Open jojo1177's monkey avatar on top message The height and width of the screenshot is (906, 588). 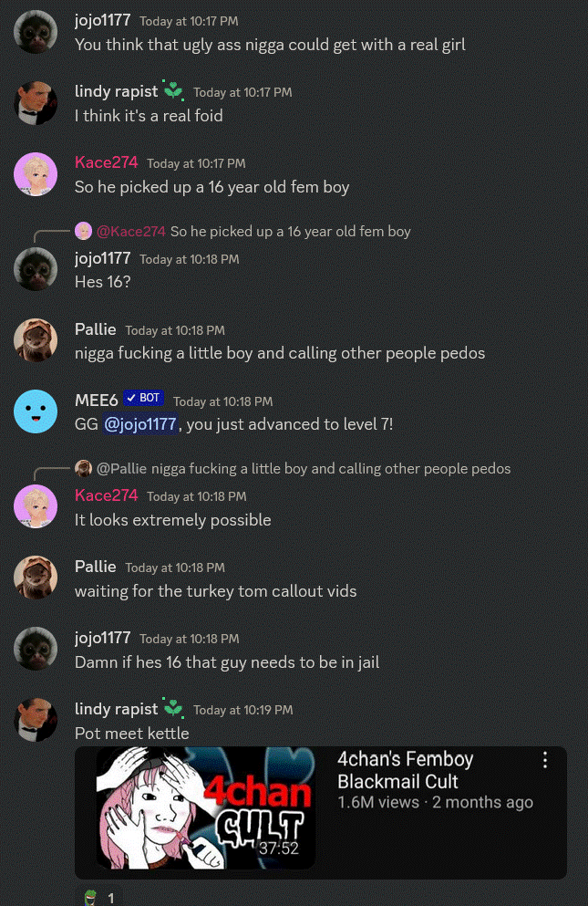(36, 32)
